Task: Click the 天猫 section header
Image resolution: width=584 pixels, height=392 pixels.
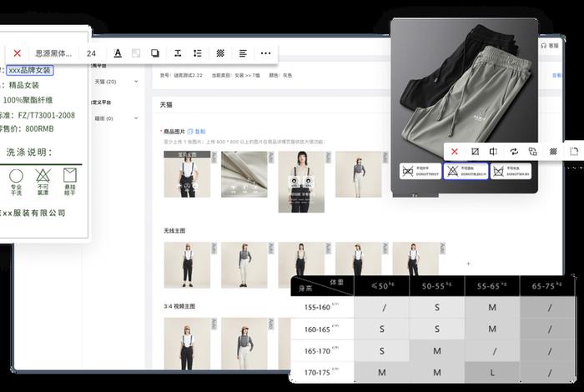Action: pos(166,104)
